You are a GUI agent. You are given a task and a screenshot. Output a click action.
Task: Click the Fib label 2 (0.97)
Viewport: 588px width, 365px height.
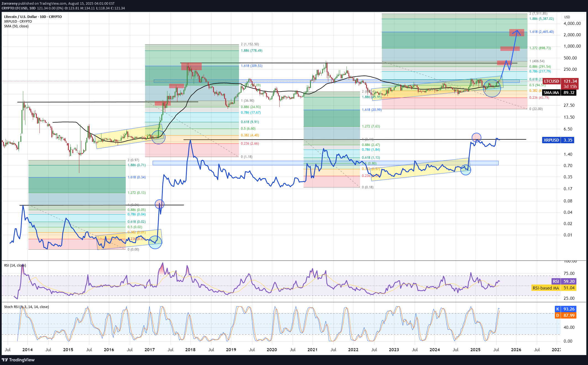(x=133, y=160)
